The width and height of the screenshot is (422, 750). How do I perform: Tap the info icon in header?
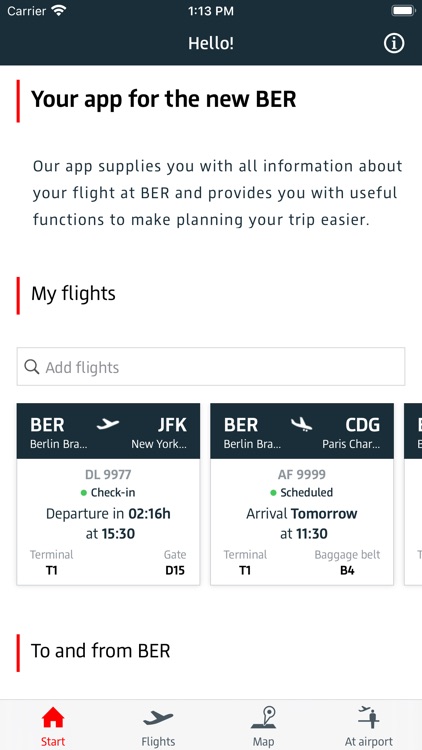pyautogui.click(x=394, y=44)
